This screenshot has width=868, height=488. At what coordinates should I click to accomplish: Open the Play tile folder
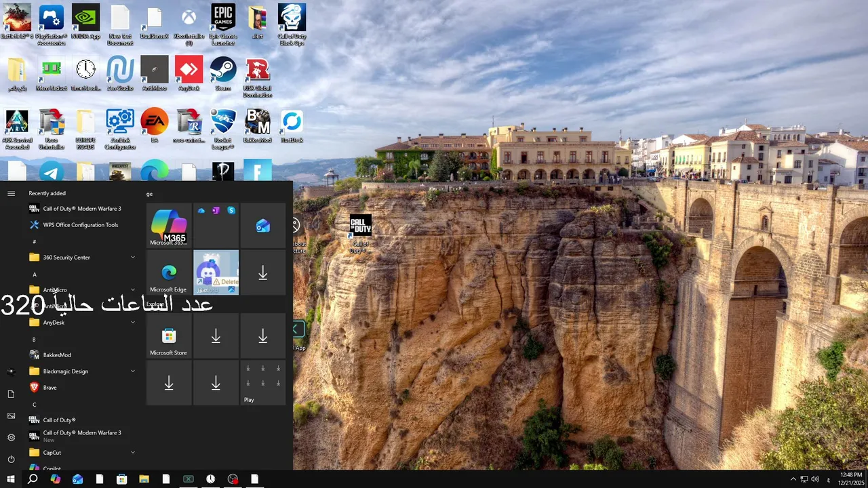coord(263,383)
